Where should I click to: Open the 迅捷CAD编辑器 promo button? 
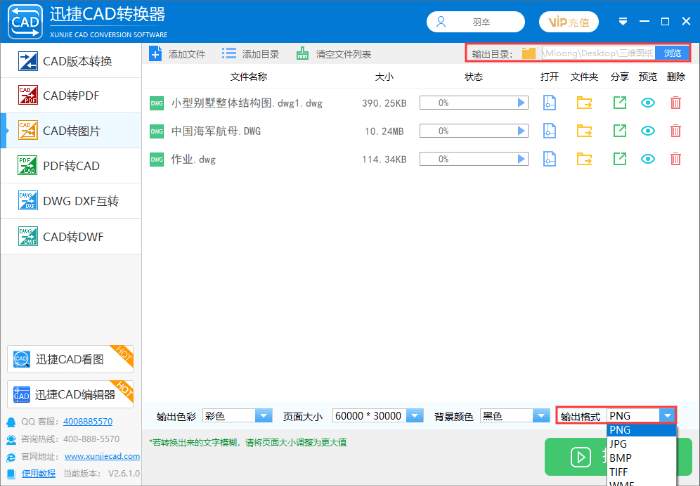(71, 394)
